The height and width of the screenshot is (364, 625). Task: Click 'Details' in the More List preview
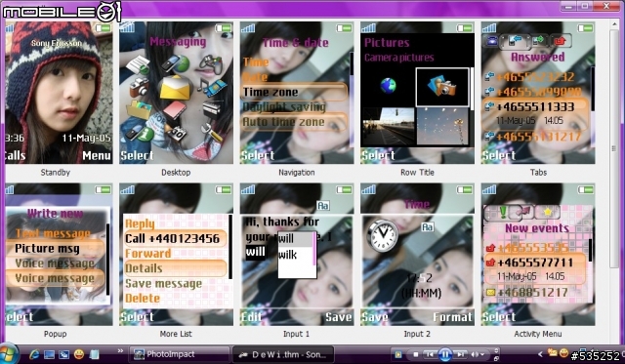[176, 268]
